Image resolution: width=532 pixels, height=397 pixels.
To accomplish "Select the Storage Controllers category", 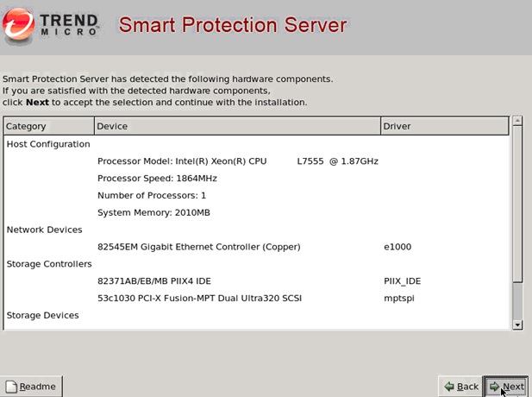I will [49, 264].
